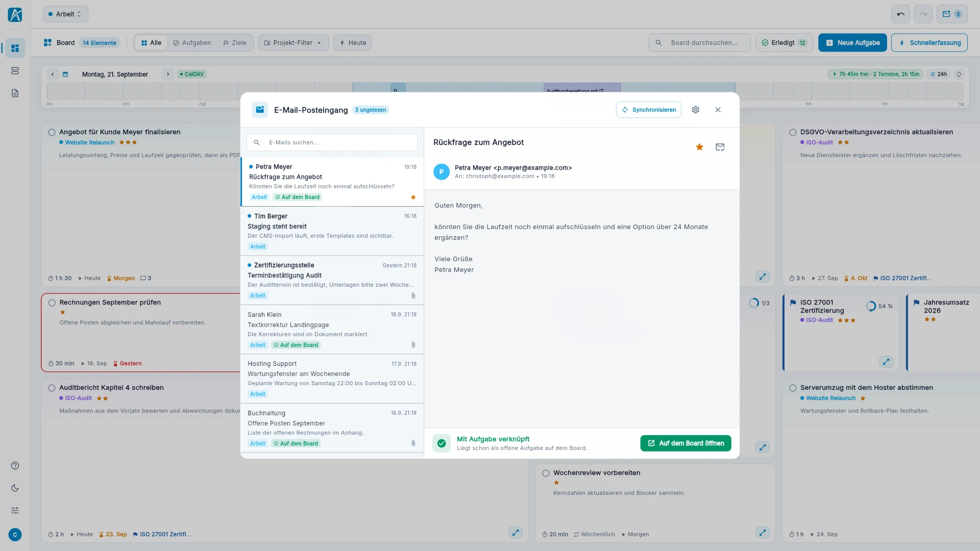
Task: Toggle the 24h timeline range
Action: [939, 74]
